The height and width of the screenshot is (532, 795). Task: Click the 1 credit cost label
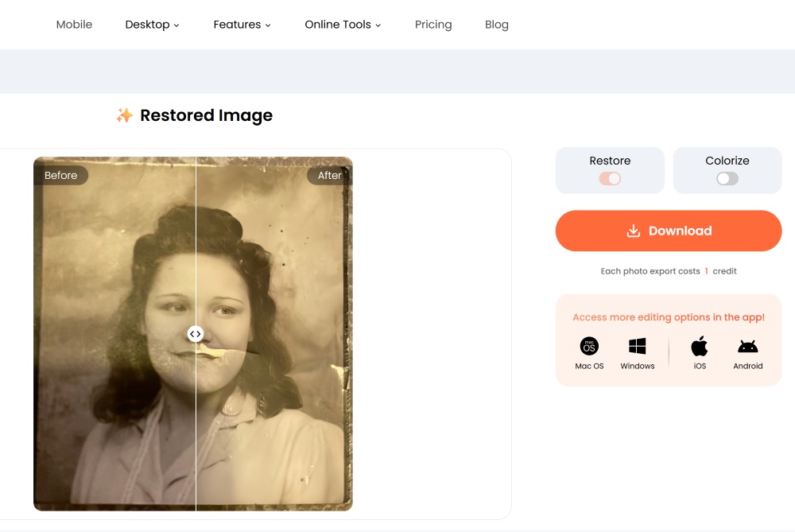[x=706, y=270]
